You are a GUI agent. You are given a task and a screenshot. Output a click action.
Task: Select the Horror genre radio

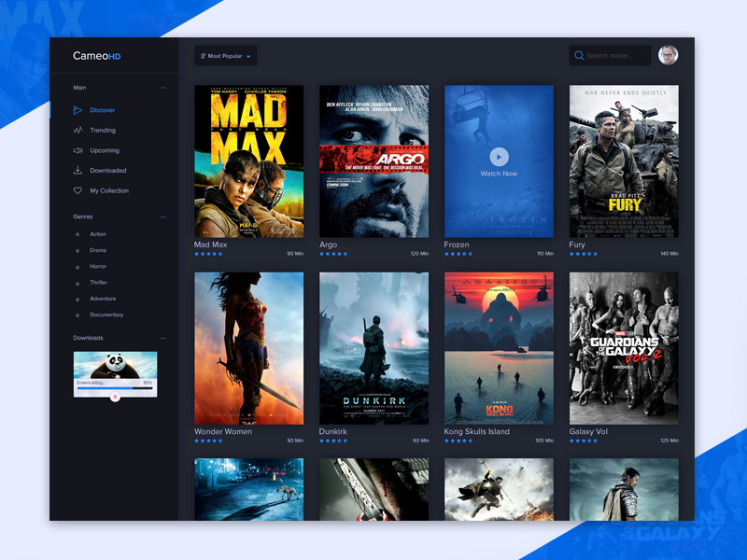coord(77,266)
